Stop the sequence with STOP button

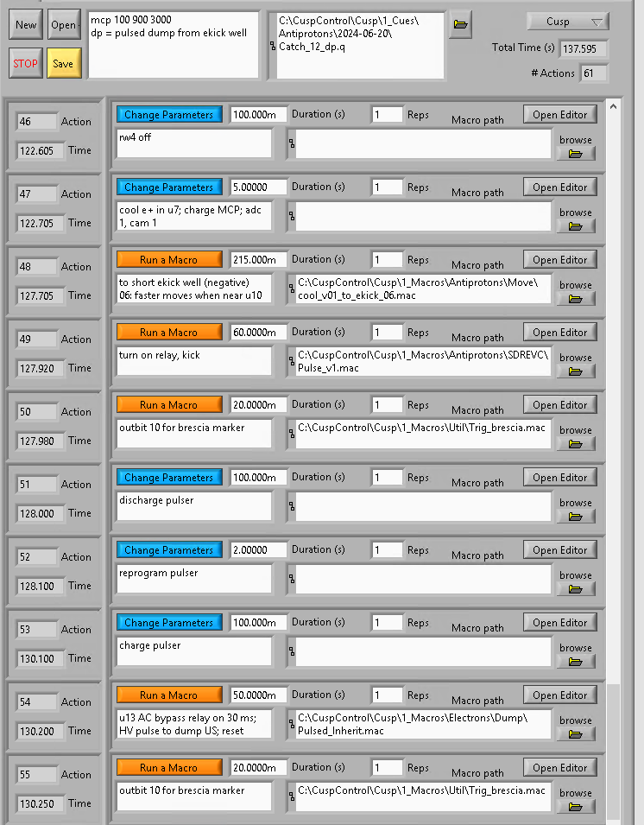click(x=26, y=64)
